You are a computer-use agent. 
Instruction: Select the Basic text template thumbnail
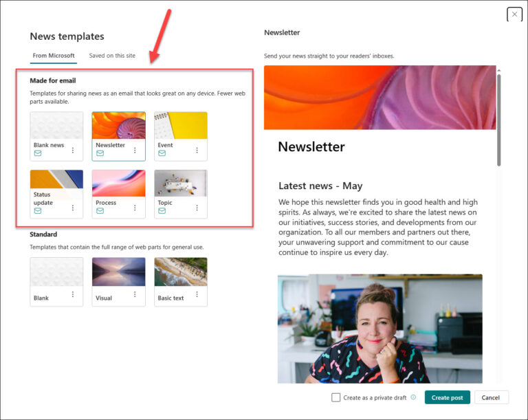pyautogui.click(x=181, y=272)
